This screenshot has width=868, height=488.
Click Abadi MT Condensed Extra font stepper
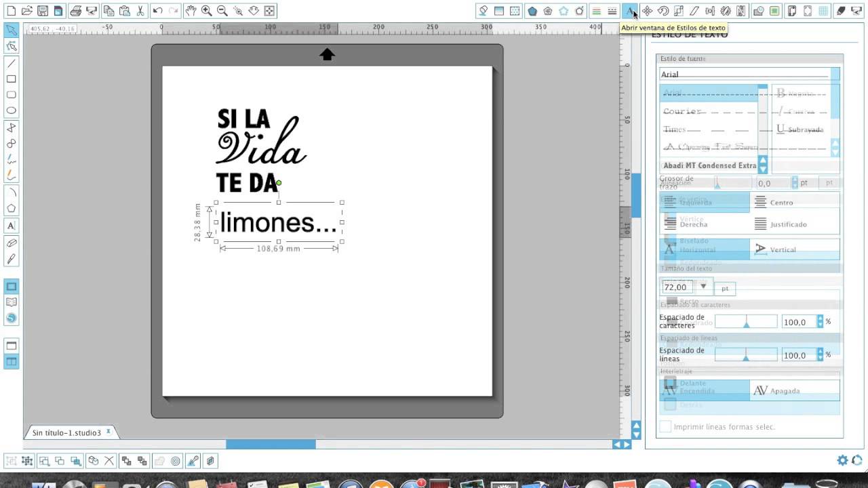tap(763, 165)
